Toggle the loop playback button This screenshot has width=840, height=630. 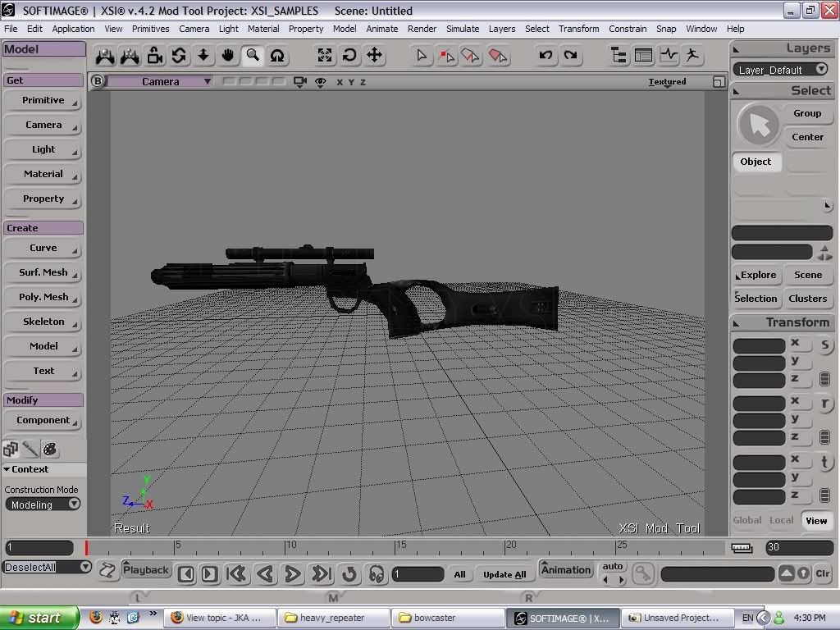coord(349,574)
